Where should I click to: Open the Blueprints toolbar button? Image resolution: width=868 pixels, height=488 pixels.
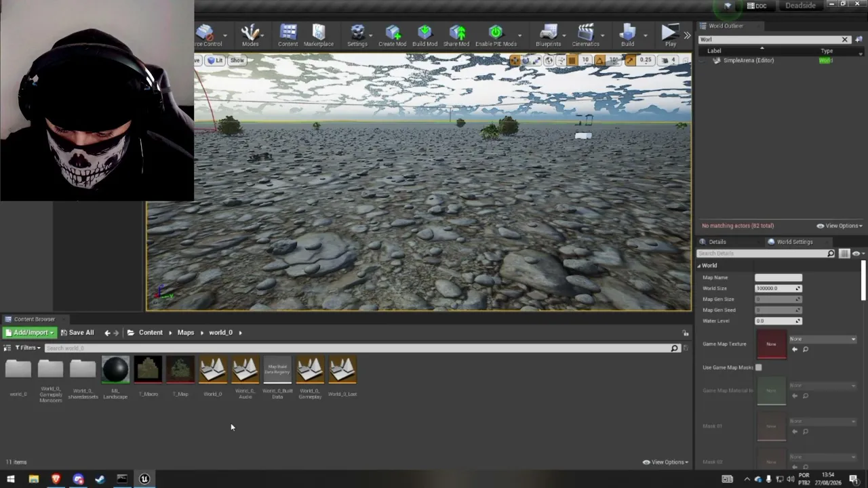548,35
